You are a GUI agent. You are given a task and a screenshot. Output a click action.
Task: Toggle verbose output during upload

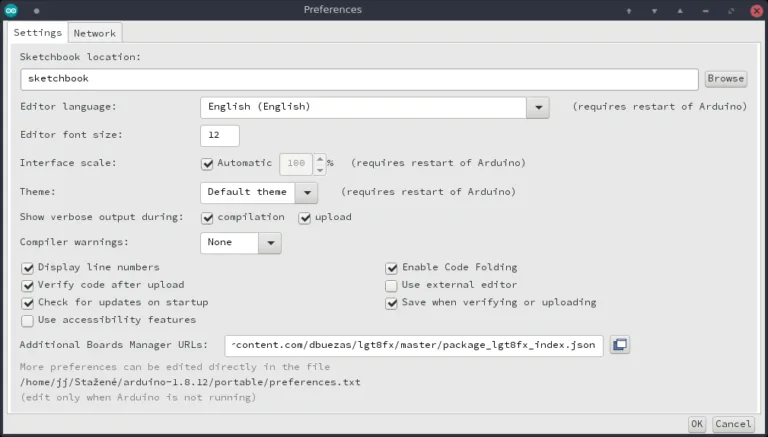coord(305,218)
